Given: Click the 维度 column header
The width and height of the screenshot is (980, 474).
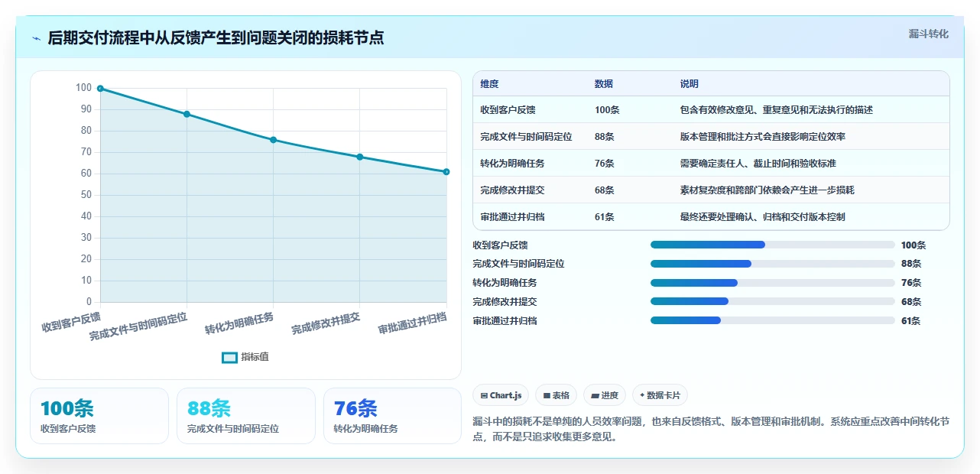Looking at the screenshot, I should pos(489,84).
